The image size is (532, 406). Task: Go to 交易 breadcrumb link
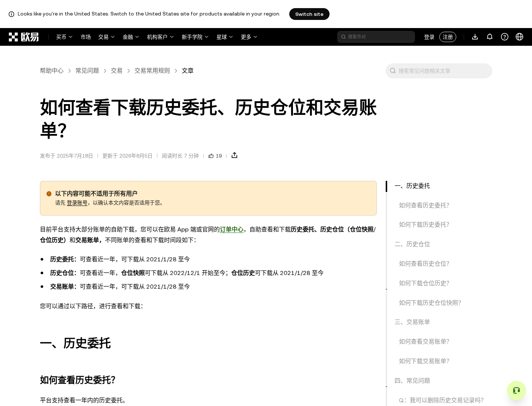[117, 70]
